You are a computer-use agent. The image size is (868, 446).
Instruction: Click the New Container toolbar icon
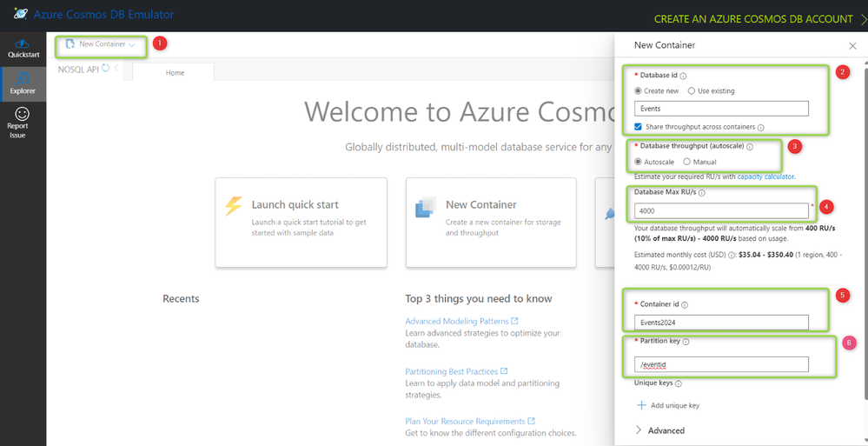[x=70, y=44]
